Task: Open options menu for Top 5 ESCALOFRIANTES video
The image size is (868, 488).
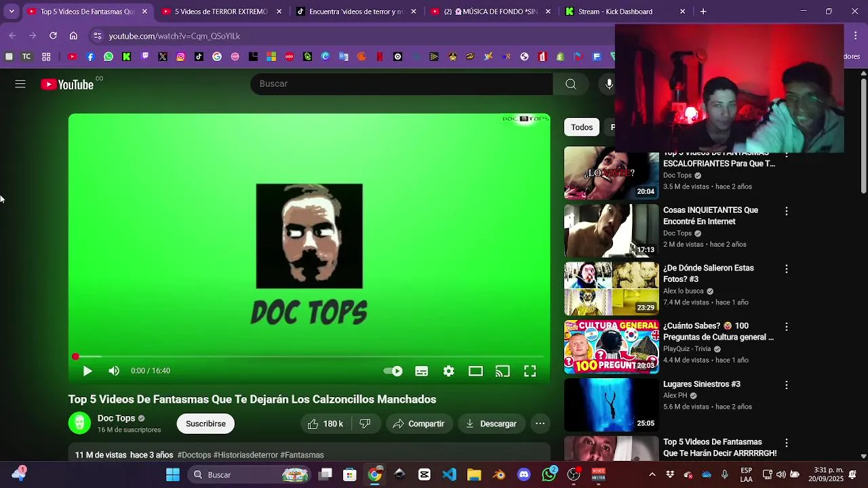Action: point(787,156)
